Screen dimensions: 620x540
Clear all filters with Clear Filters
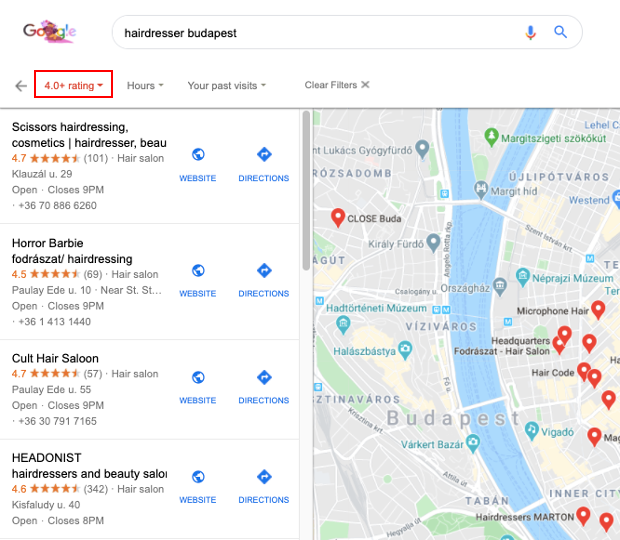(337, 85)
